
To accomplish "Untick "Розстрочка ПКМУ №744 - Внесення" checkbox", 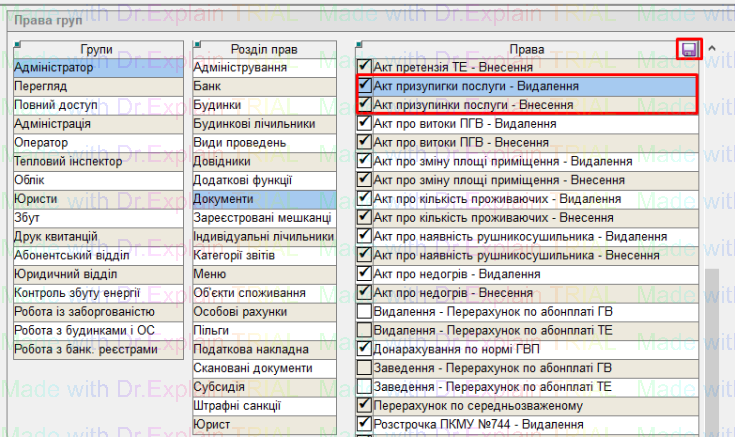I will (365, 424).
